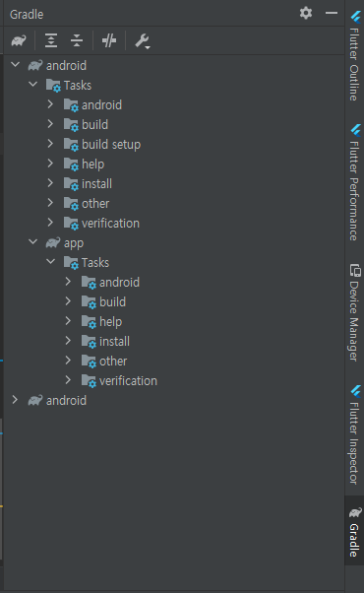Expand the build setup task group
The image size is (364, 593).
click(50, 144)
